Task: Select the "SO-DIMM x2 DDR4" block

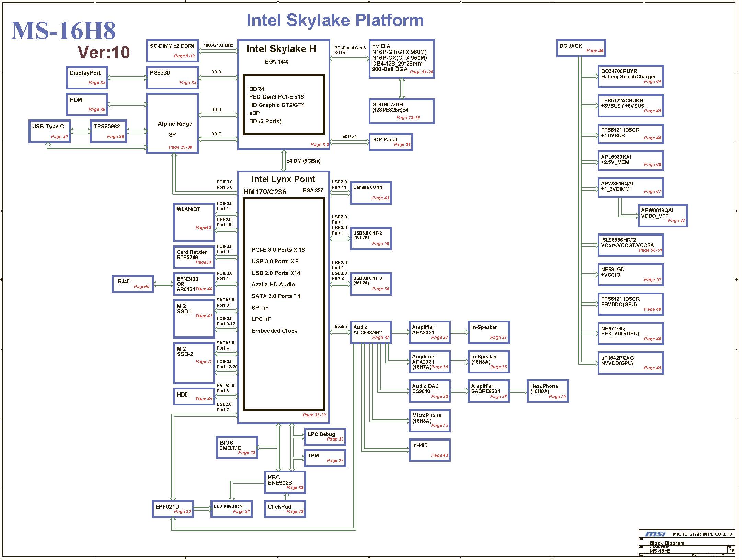Action: pyautogui.click(x=173, y=51)
